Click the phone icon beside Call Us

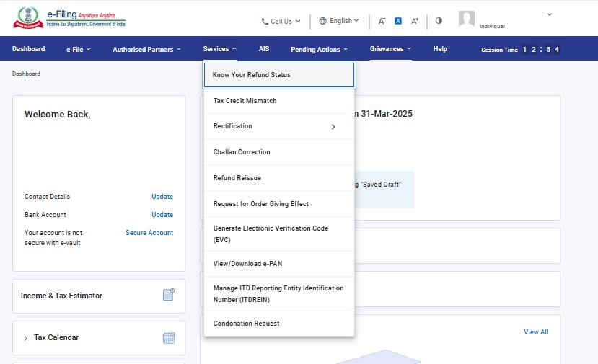point(265,22)
